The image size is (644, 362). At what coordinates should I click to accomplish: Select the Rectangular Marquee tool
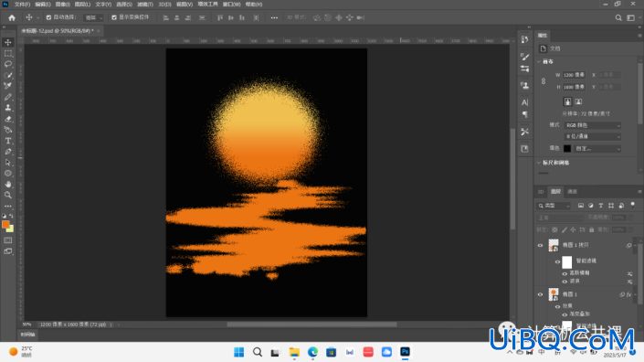[x=8, y=53]
